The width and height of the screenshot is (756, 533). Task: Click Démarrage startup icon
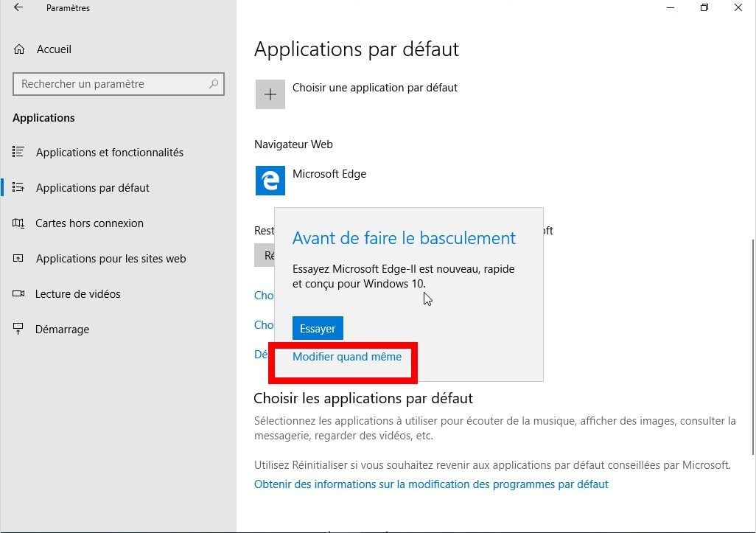[18, 329]
